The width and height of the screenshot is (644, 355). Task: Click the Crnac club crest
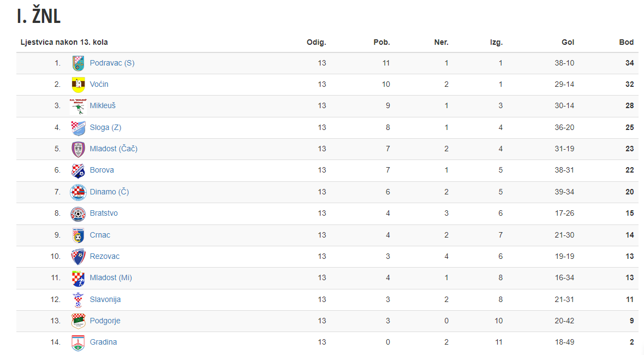[x=78, y=235]
